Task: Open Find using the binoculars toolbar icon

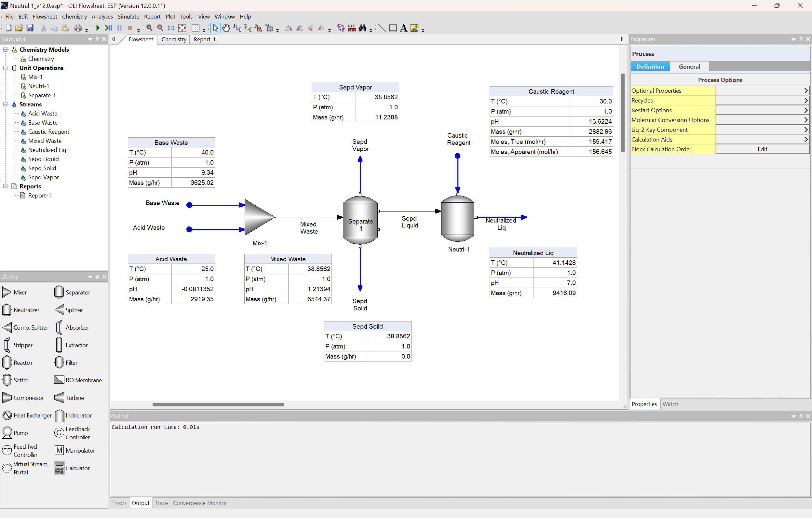Action: [363, 28]
